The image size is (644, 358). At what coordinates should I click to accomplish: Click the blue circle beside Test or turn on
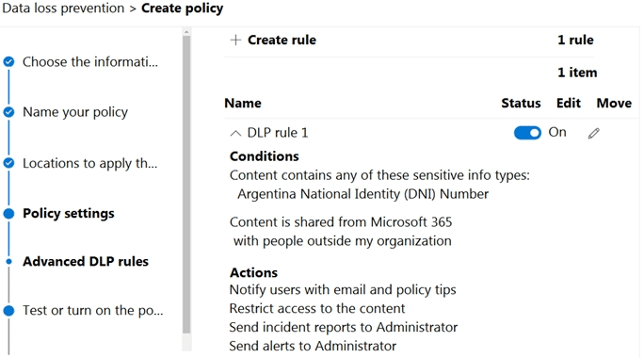click(x=8, y=310)
